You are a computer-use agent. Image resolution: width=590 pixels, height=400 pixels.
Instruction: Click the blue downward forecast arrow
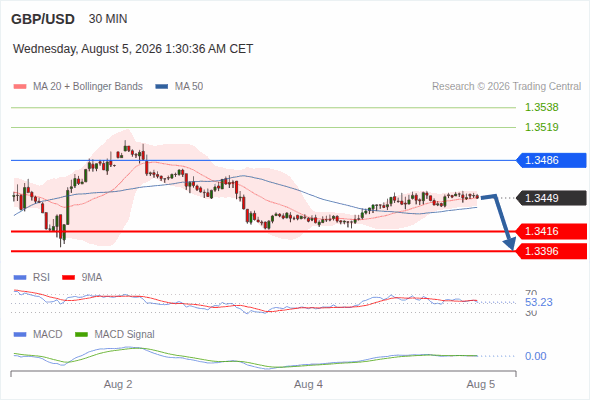pyautogui.click(x=500, y=220)
